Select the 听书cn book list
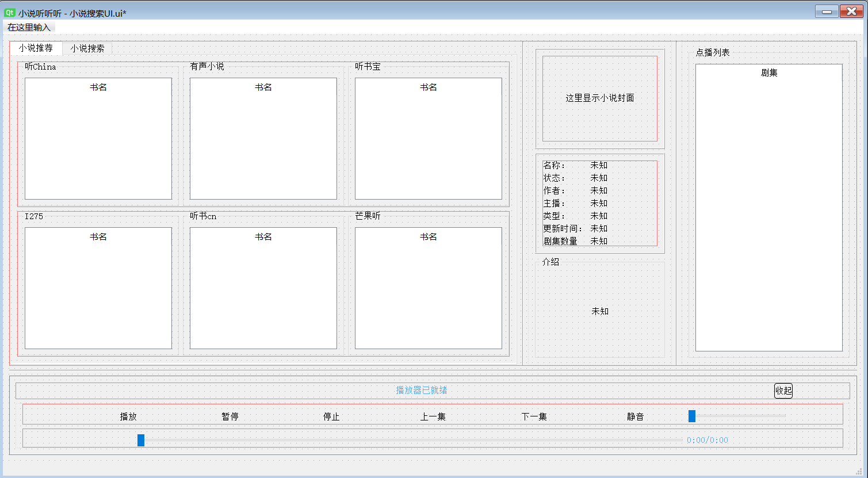This screenshot has height=478, width=868. [263, 288]
